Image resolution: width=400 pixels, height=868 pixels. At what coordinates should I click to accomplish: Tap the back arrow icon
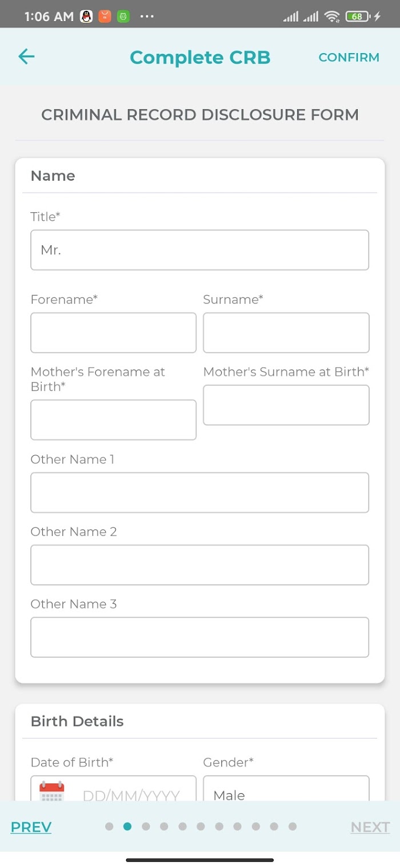pyautogui.click(x=26, y=56)
